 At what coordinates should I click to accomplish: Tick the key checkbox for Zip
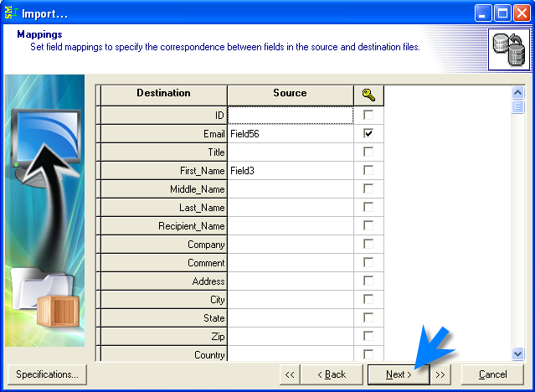(x=368, y=336)
